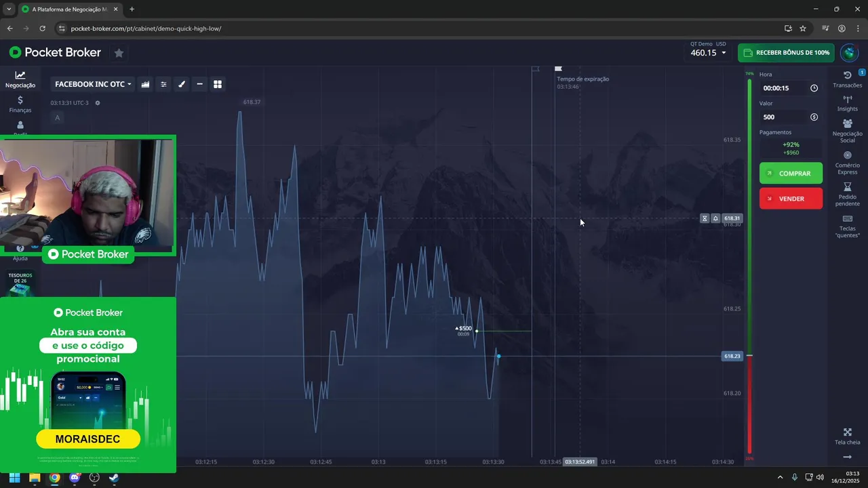Open Transações history panel
This screenshot has width=868, height=488.
848,79
